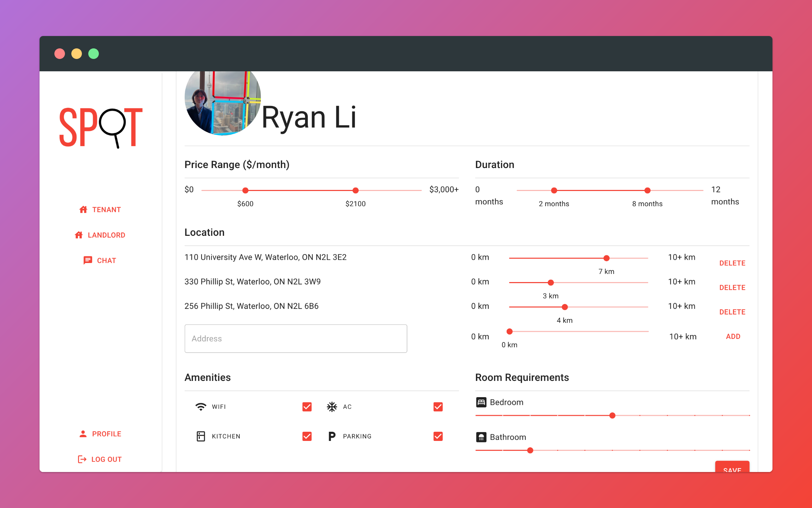Screen dimensions: 812x508
Task: Delete the 256 Phillip St location
Action: pos(732,312)
